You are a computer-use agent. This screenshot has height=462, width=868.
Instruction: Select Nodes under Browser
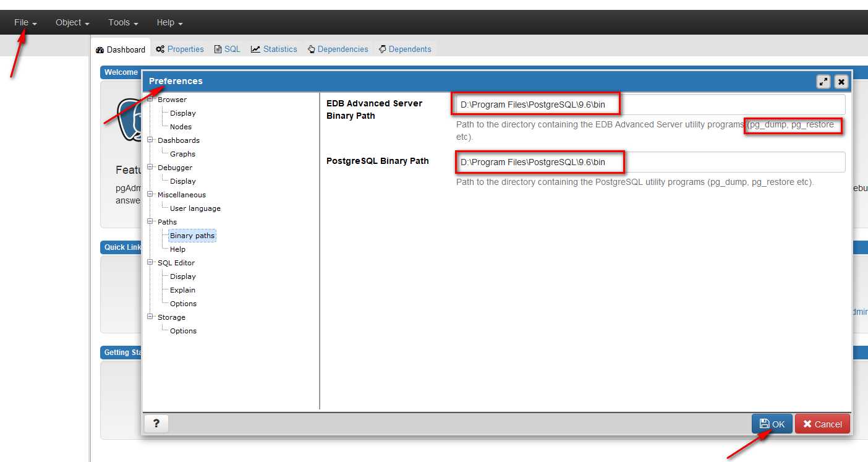point(181,127)
